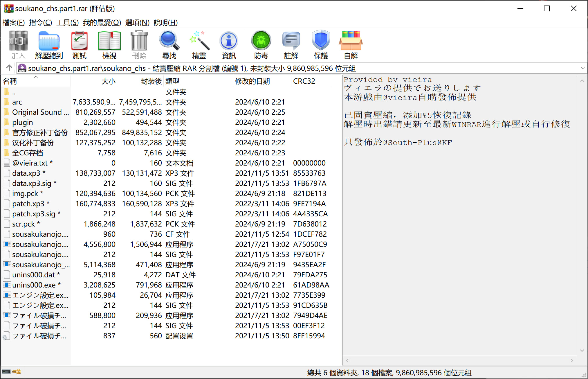Open the Options (選項) menu
This screenshot has height=379, width=588.
[137, 23]
